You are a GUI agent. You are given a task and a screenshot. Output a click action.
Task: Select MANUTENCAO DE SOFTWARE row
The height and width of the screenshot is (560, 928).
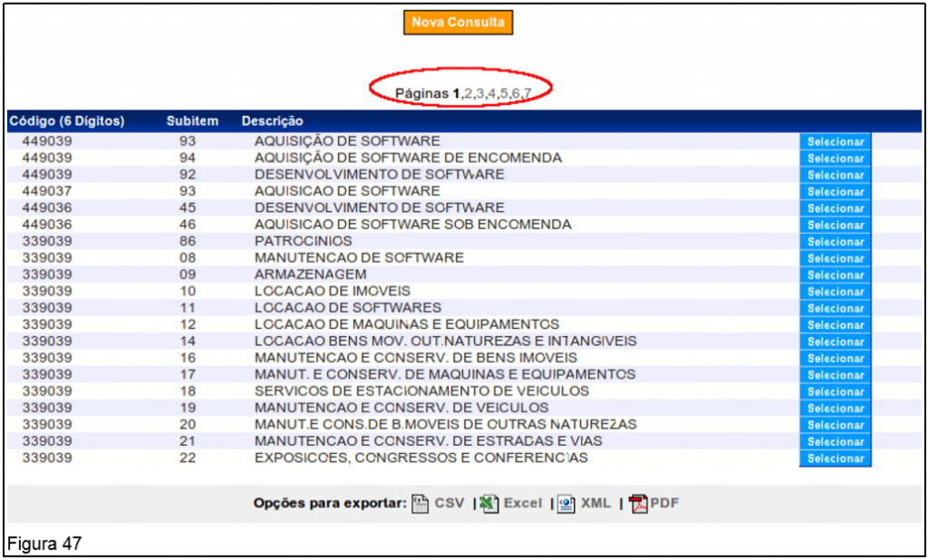[835, 259]
